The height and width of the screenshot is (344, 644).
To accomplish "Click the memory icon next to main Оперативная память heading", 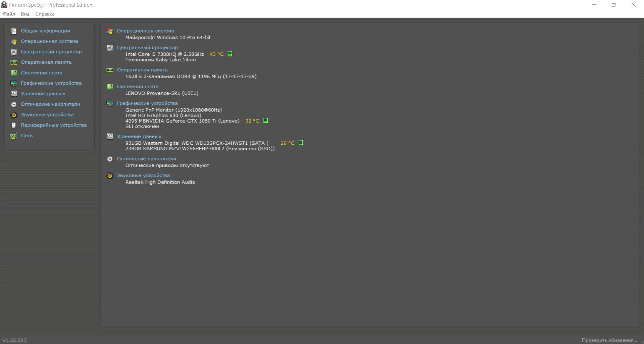I will 110,70.
